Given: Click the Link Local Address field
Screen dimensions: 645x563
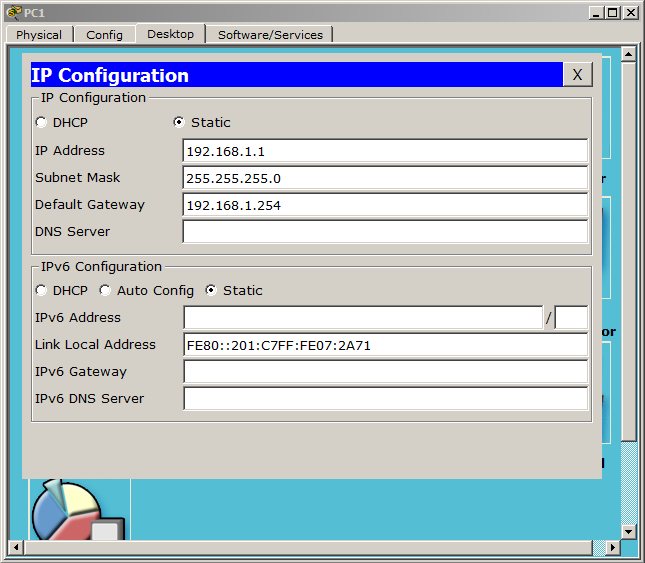Looking at the screenshot, I should click(386, 345).
